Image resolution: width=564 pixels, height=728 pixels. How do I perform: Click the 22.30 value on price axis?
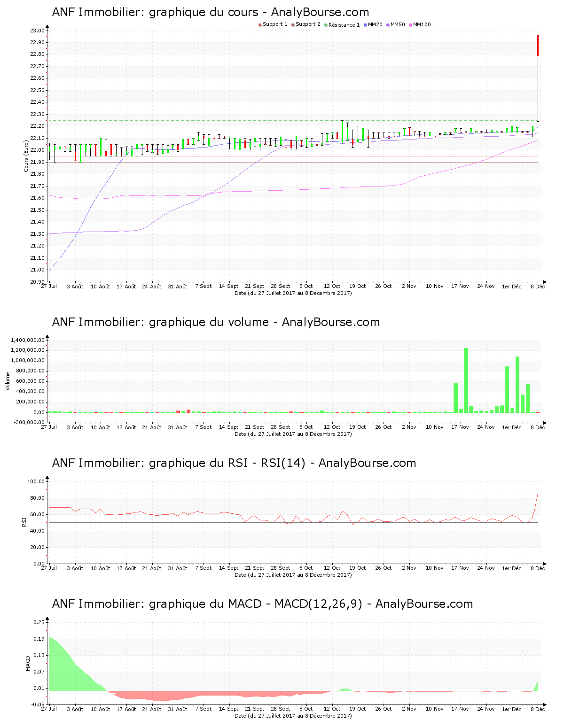click(x=37, y=114)
